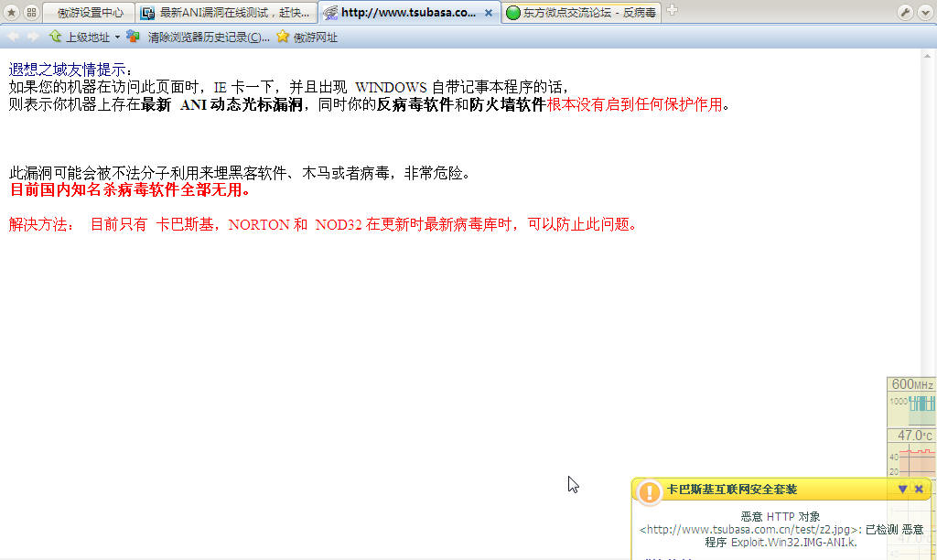
Task: Click the 卡巴斯基互联网安全套装 popup title
Action: click(731, 490)
